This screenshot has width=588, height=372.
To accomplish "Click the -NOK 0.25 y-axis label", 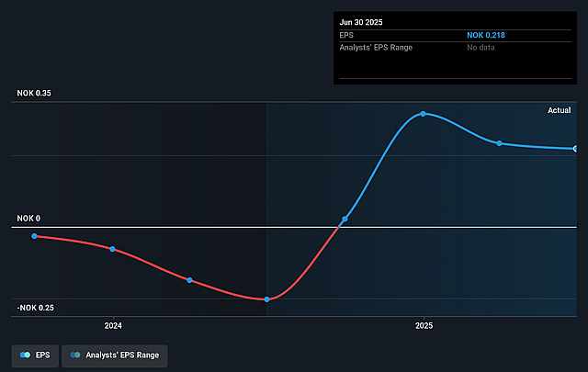I will pos(34,308).
